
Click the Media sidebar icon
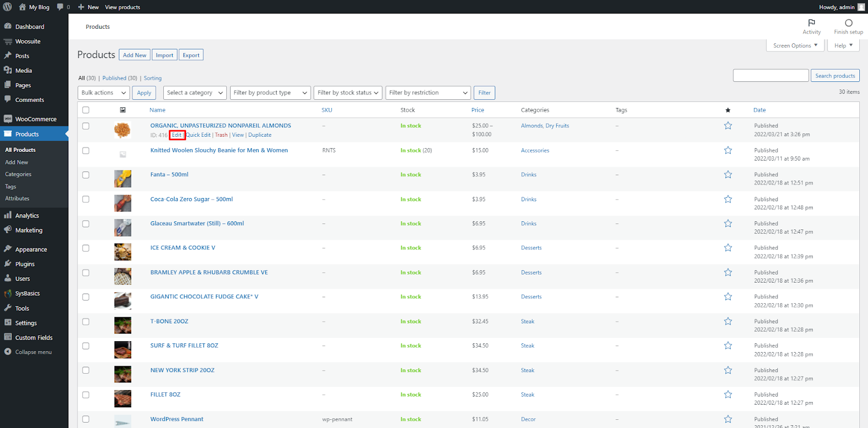8,70
